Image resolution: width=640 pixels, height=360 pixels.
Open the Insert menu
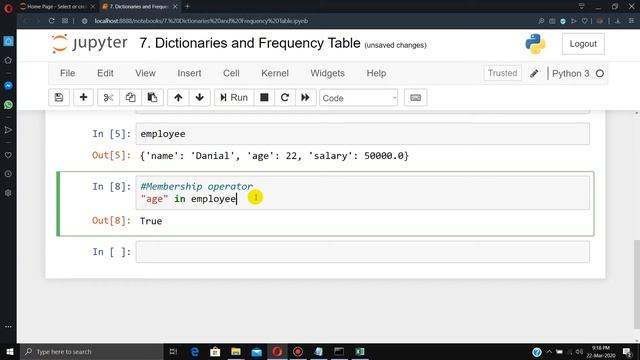click(189, 73)
